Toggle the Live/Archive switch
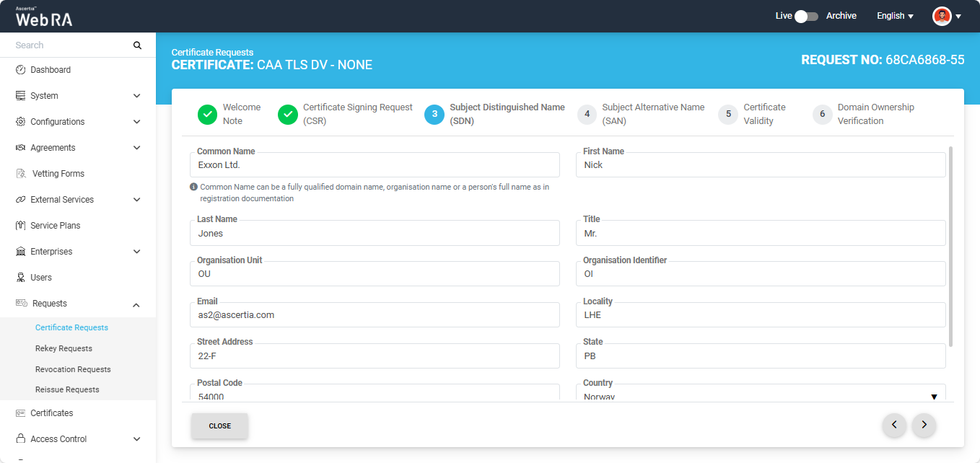This screenshot has height=463, width=980. (806, 16)
